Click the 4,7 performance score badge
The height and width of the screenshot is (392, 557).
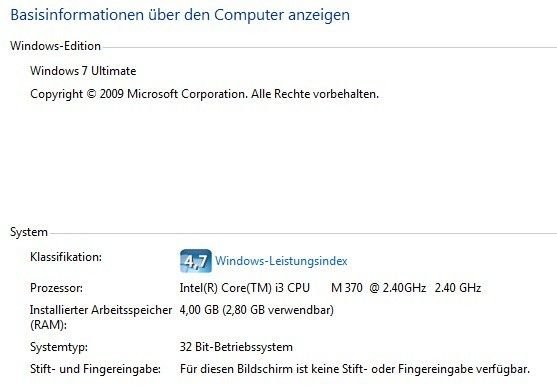click(x=196, y=261)
